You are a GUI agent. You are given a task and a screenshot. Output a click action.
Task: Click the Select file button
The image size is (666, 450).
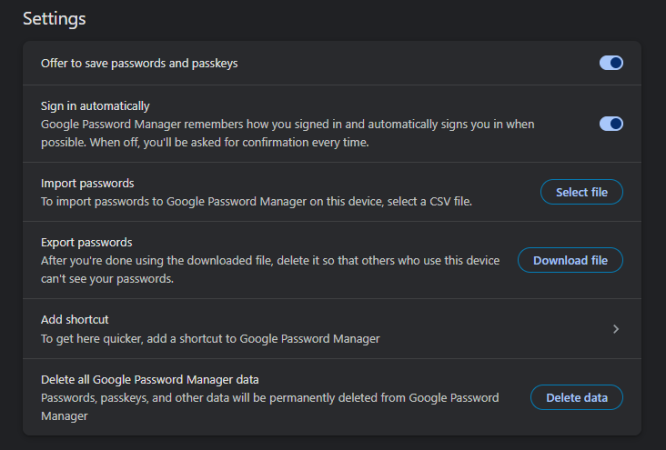[581, 192]
